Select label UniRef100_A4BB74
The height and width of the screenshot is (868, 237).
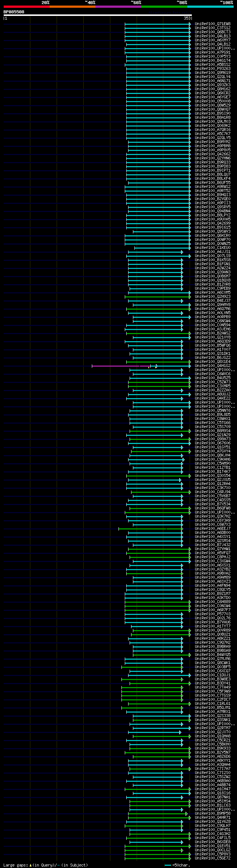click(213, 785)
